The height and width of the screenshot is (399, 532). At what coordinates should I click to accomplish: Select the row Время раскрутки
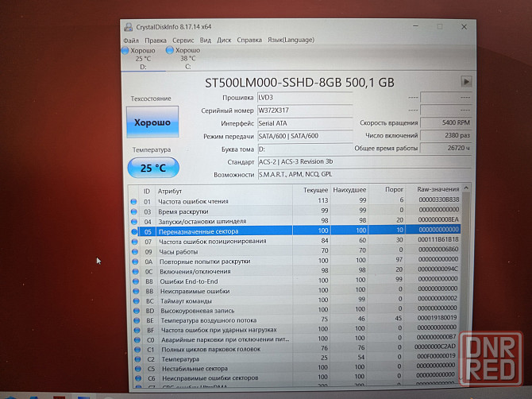295,211
